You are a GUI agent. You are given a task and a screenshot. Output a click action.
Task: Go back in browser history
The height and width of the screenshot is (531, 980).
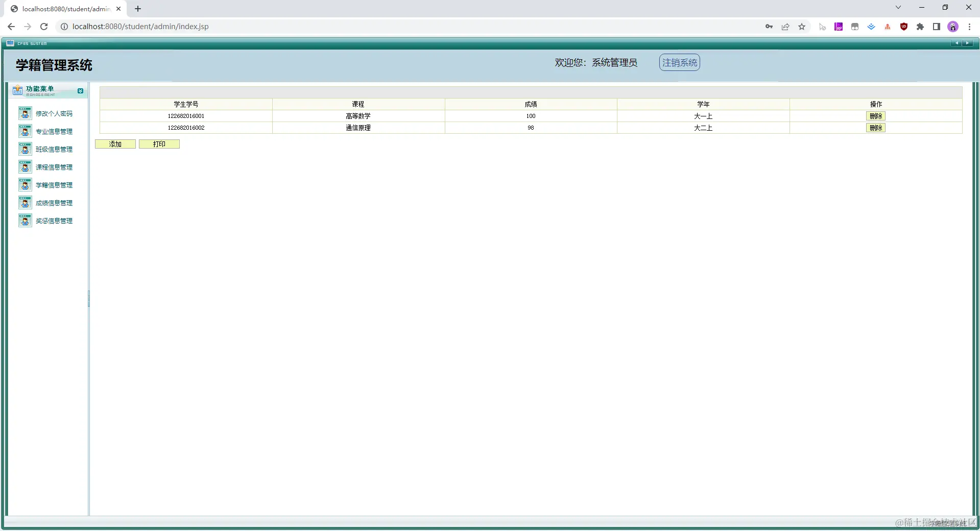(11, 27)
